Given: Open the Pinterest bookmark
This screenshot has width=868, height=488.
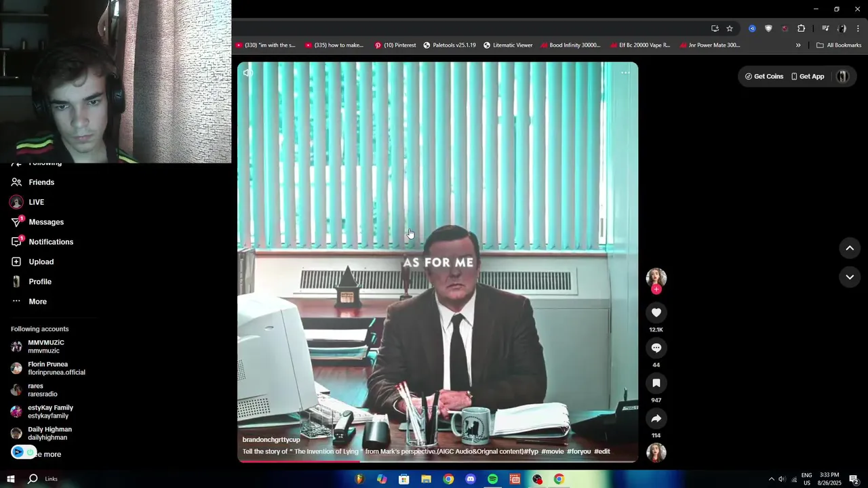Looking at the screenshot, I should (x=395, y=45).
